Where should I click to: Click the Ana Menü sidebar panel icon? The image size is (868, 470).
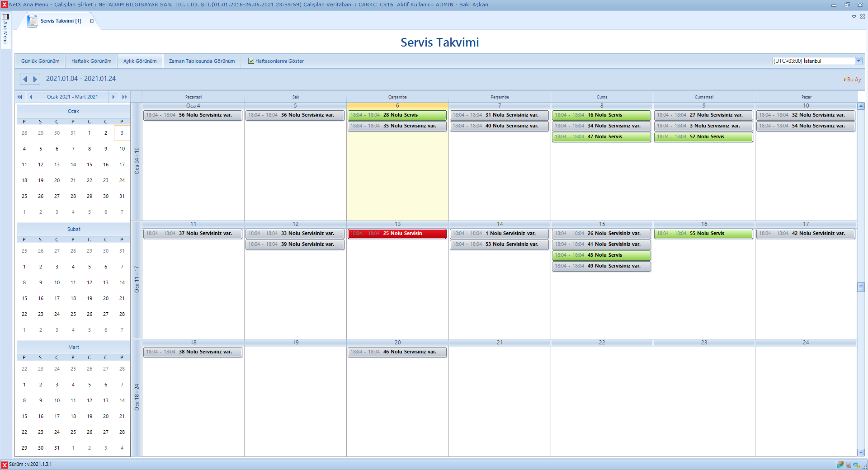coord(5,17)
